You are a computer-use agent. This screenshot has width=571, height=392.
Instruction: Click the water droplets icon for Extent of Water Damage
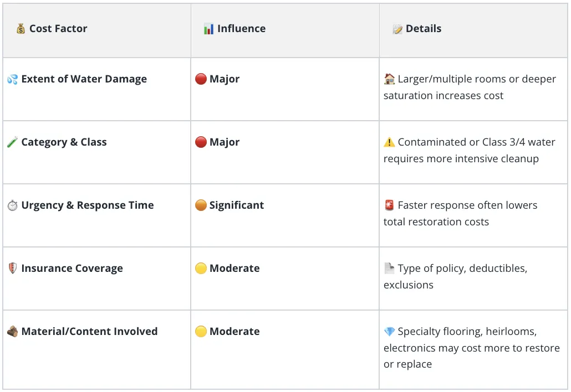coord(12,79)
